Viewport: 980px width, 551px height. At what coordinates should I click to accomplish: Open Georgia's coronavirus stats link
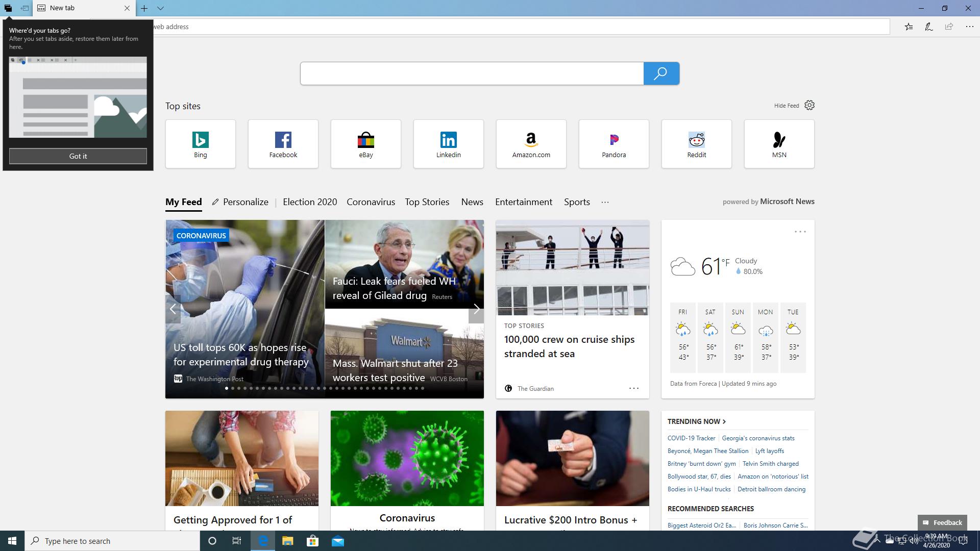point(758,438)
